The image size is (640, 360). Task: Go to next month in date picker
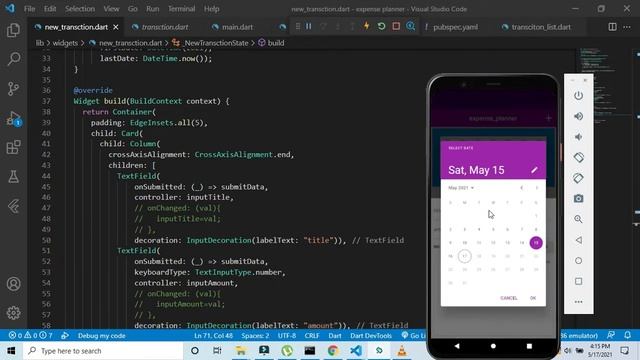(x=536, y=188)
